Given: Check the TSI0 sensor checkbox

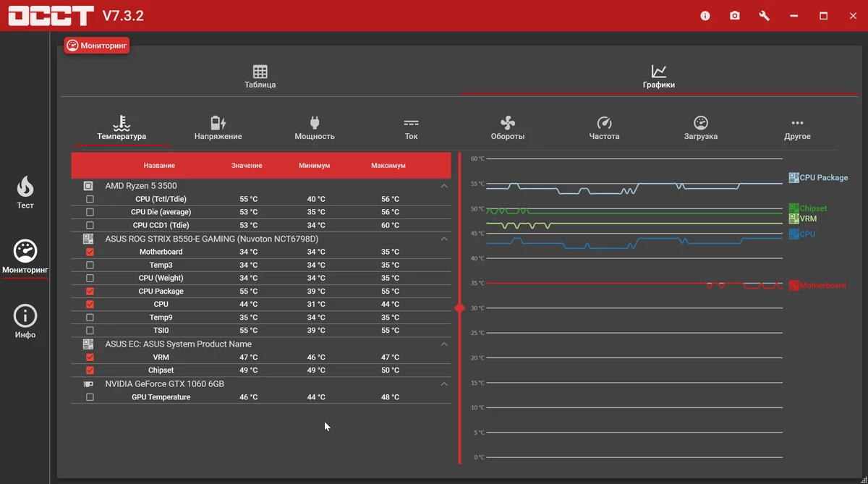Looking at the screenshot, I should point(90,331).
